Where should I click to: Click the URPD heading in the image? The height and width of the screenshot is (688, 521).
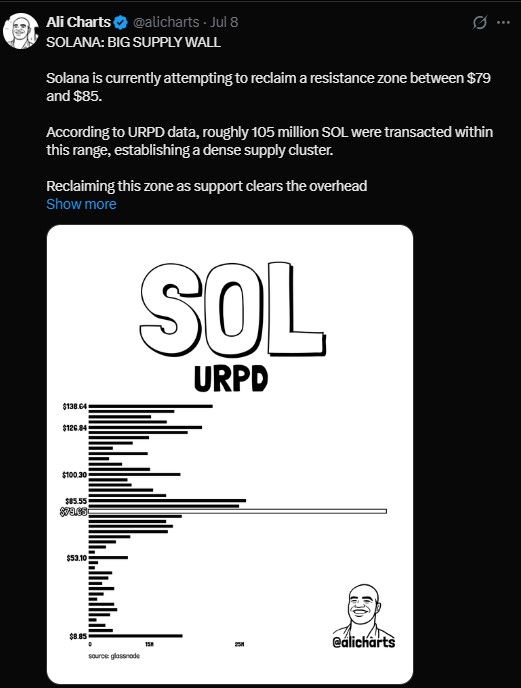tap(231, 378)
